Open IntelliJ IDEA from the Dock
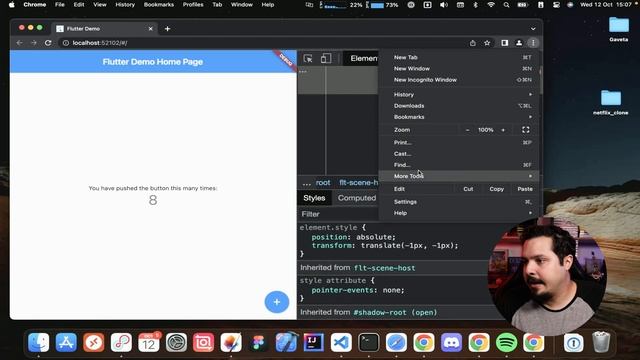 tap(313, 342)
